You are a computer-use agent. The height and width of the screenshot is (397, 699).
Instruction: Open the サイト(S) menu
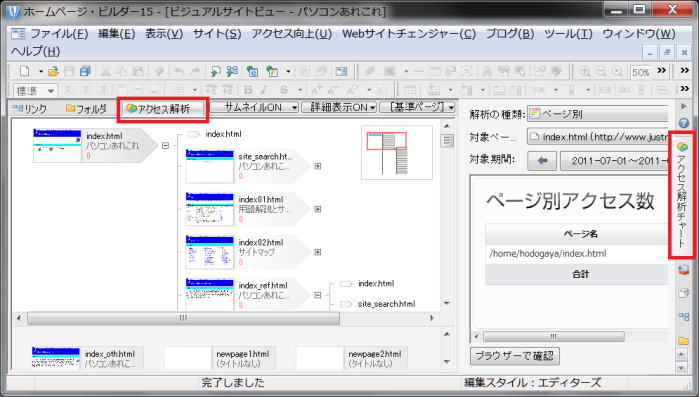[x=217, y=34]
